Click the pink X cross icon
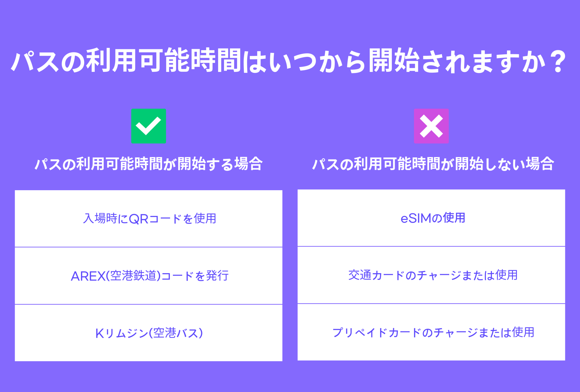 click(431, 126)
